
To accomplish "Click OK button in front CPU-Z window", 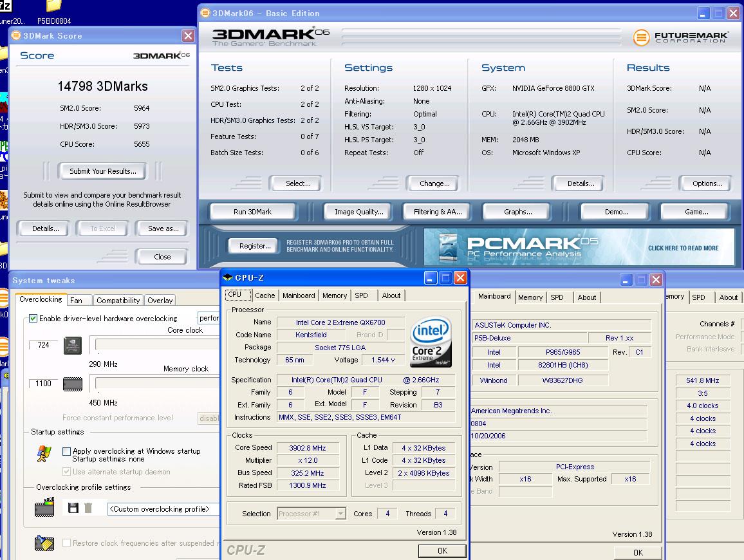I will point(442,550).
